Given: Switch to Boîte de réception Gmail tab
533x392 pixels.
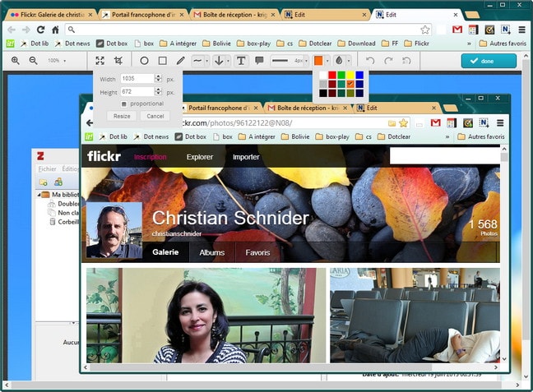Looking at the screenshot, I should point(234,15).
